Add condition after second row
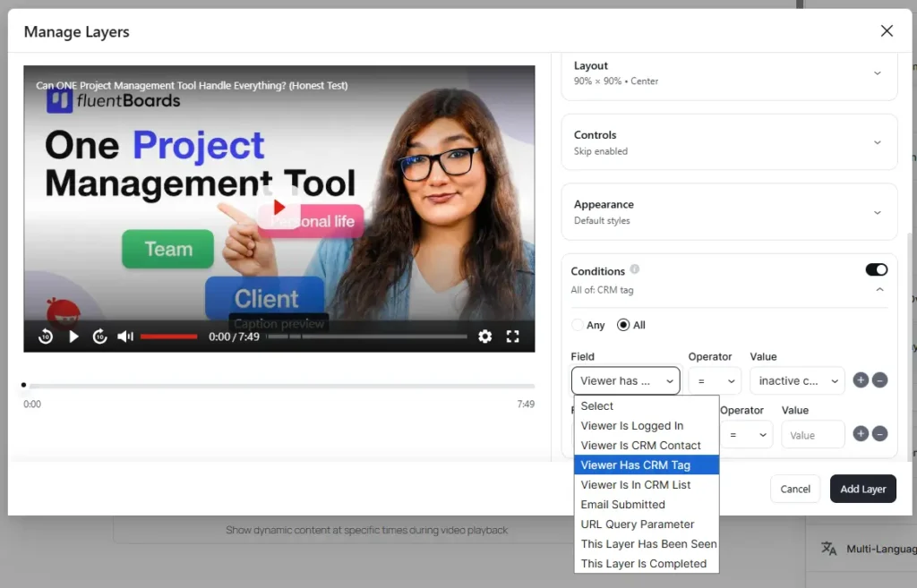The width and height of the screenshot is (917, 588). [861, 434]
